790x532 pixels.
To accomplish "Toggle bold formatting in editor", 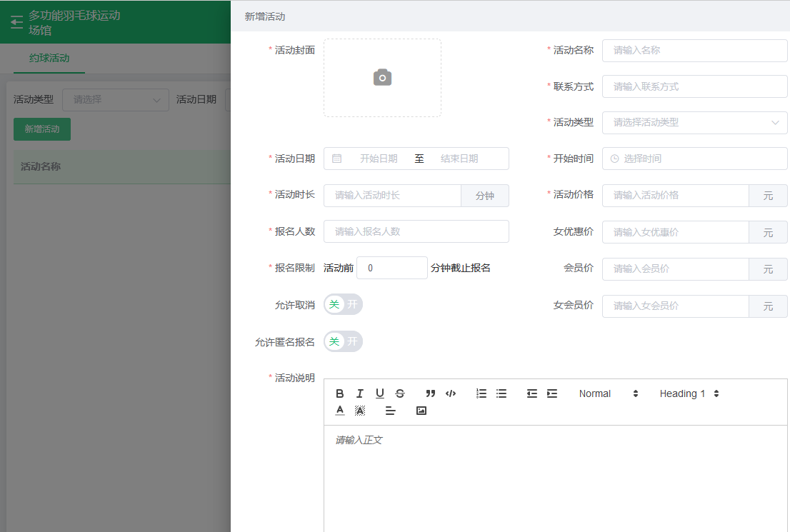I will [339, 393].
